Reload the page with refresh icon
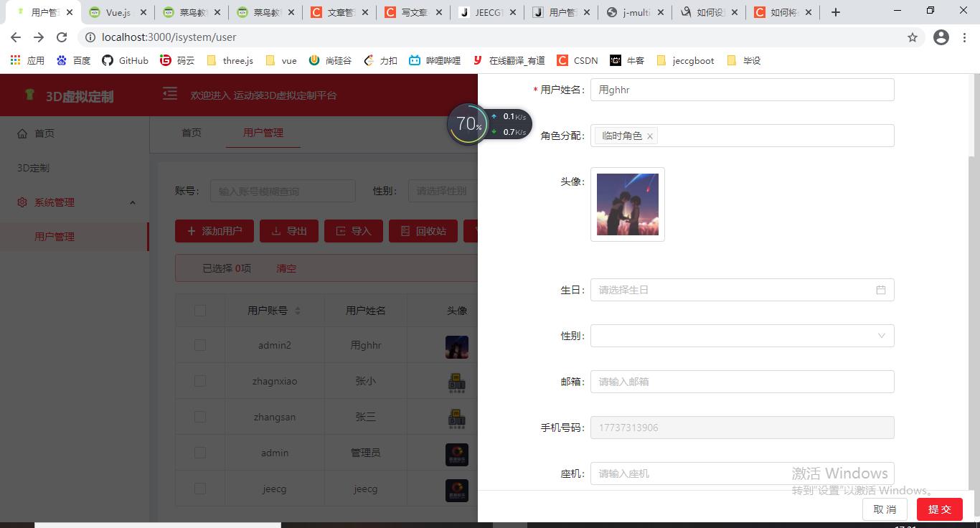The width and height of the screenshot is (980, 528). point(62,37)
